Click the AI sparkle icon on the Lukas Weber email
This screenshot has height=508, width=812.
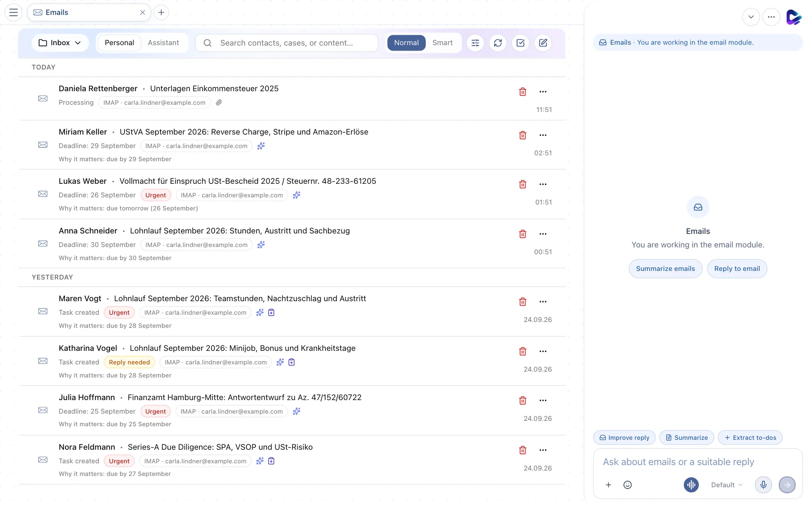pos(296,195)
